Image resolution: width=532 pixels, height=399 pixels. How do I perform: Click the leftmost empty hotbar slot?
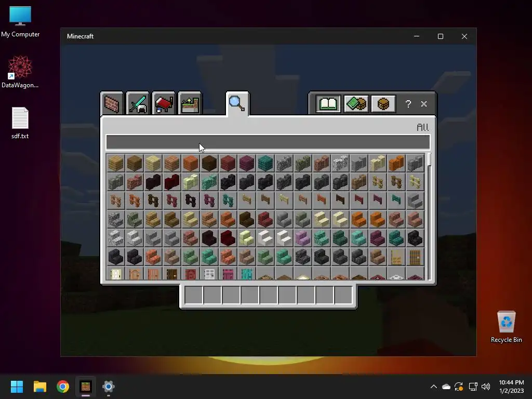tap(194, 295)
